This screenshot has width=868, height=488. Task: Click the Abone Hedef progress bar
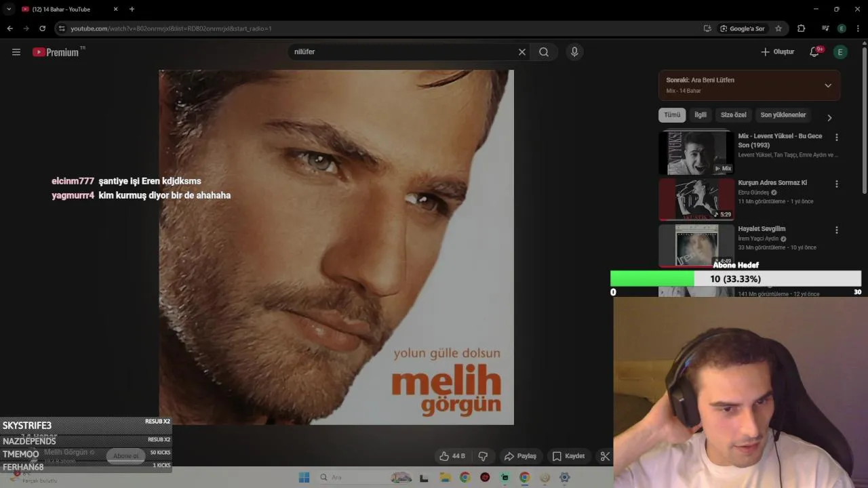[x=736, y=279]
